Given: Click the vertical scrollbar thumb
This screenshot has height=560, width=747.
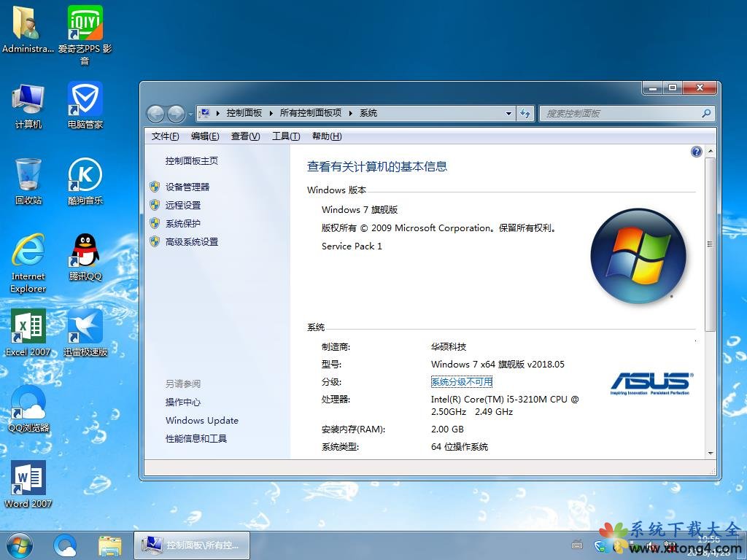Looking at the screenshot, I should (x=710, y=244).
